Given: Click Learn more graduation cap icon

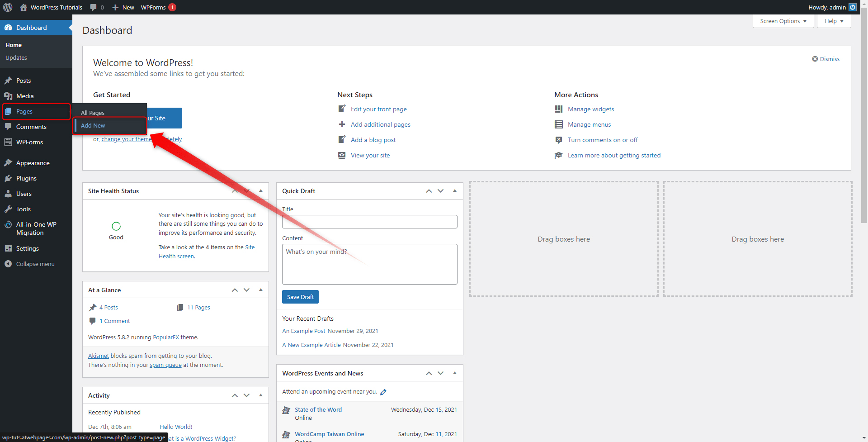Looking at the screenshot, I should coord(559,155).
